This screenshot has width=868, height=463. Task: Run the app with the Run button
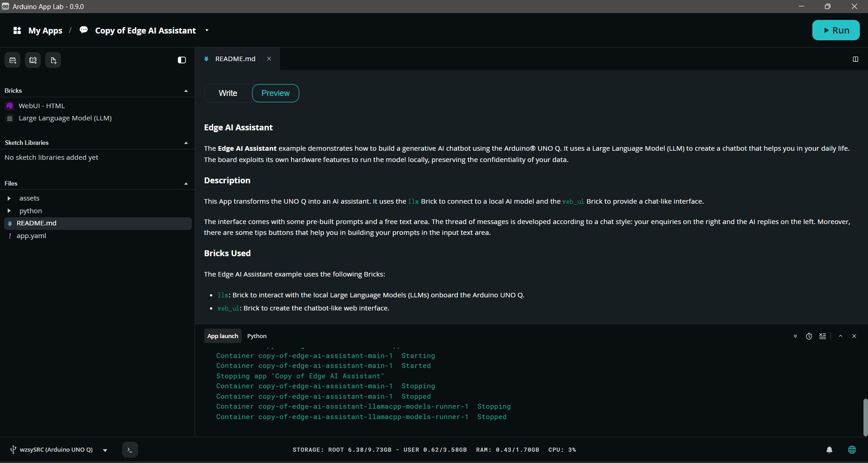click(836, 30)
